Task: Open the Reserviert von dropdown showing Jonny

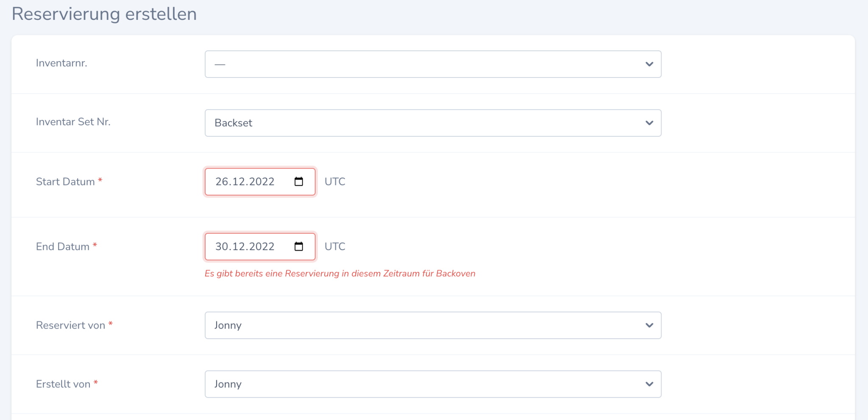Action: click(424, 326)
